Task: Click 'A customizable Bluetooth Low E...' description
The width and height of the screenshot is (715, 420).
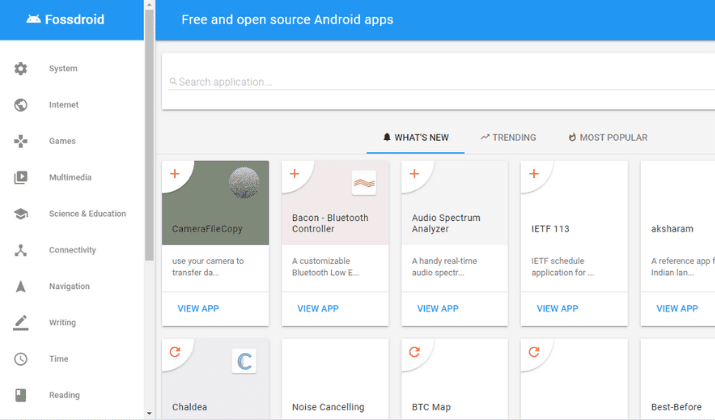Action: [326, 267]
